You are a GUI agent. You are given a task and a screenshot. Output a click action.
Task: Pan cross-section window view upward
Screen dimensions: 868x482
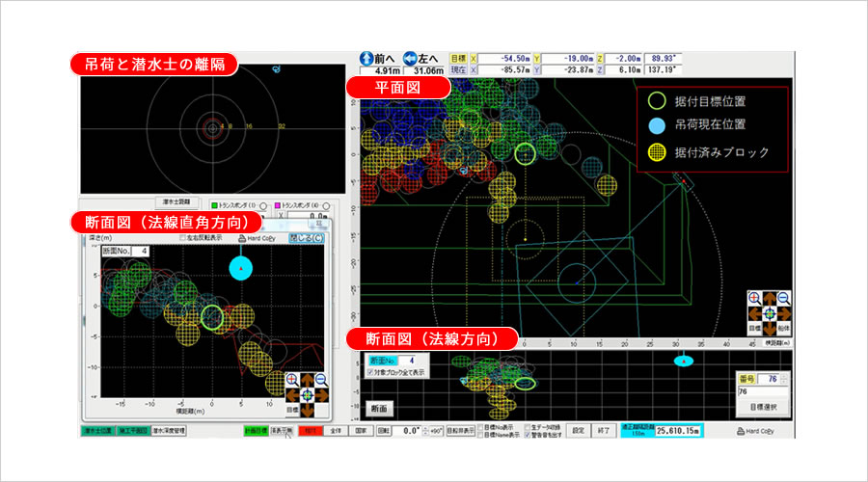(x=308, y=381)
